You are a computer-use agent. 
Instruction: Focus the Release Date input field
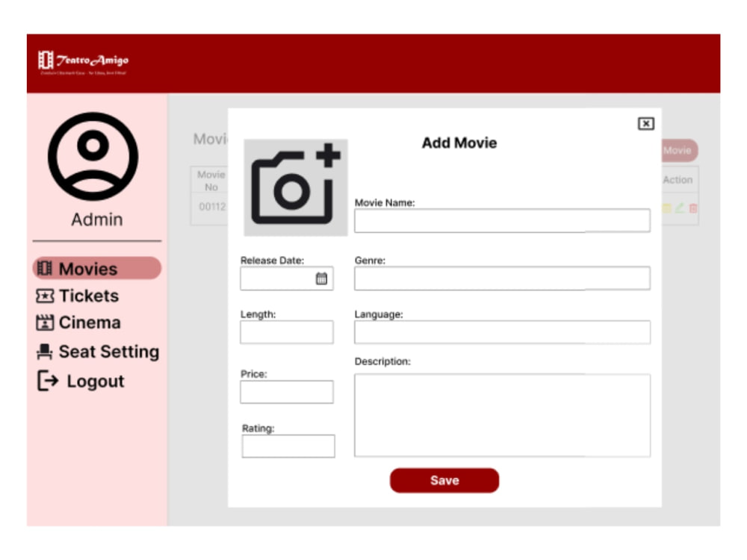tap(287, 279)
